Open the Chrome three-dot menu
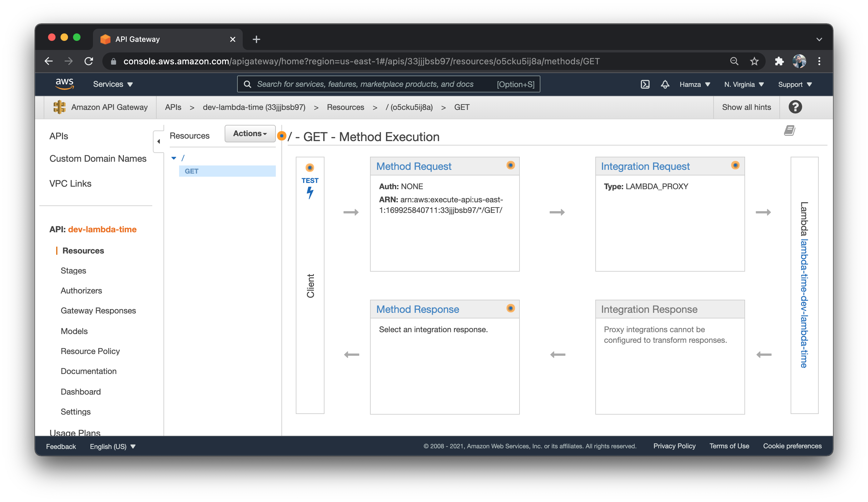Viewport: 868px width, 502px height. tap(819, 61)
